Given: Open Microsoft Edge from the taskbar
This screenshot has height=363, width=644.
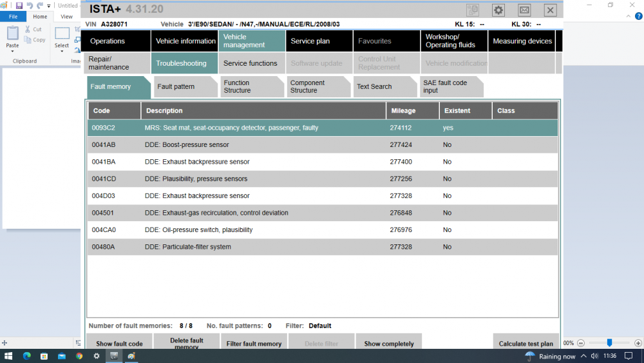Looking at the screenshot, I should 26,356.
